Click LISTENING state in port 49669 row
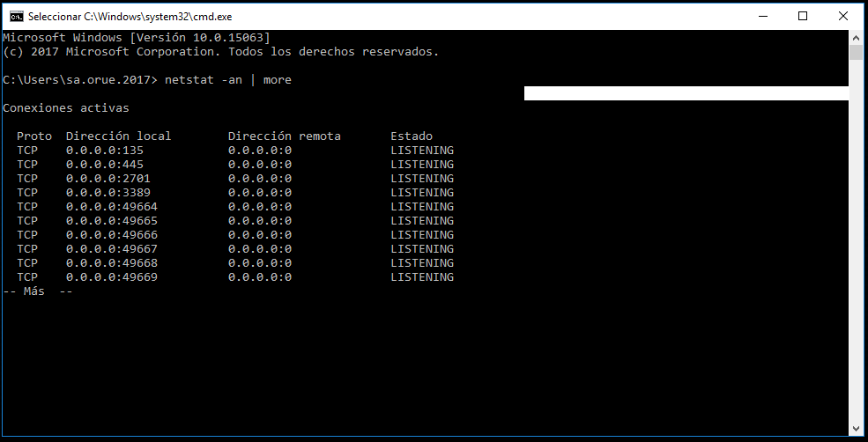 click(x=422, y=277)
